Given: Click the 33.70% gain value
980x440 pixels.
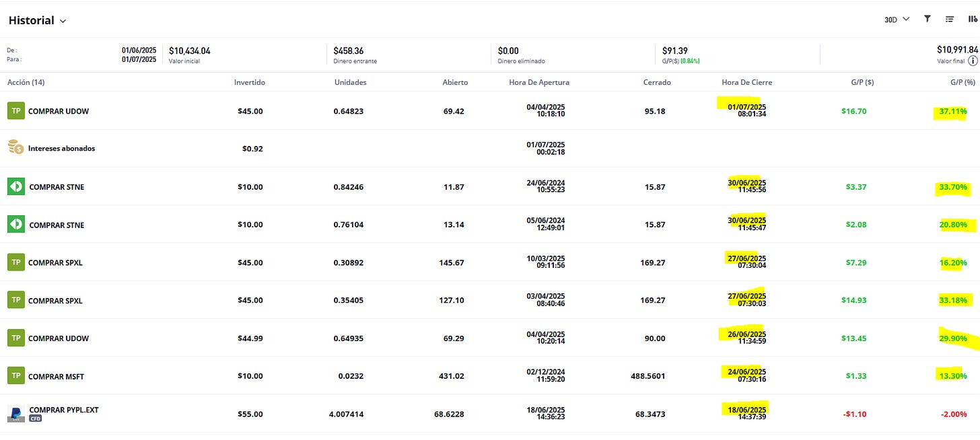Looking at the screenshot, I should tap(953, 187).
